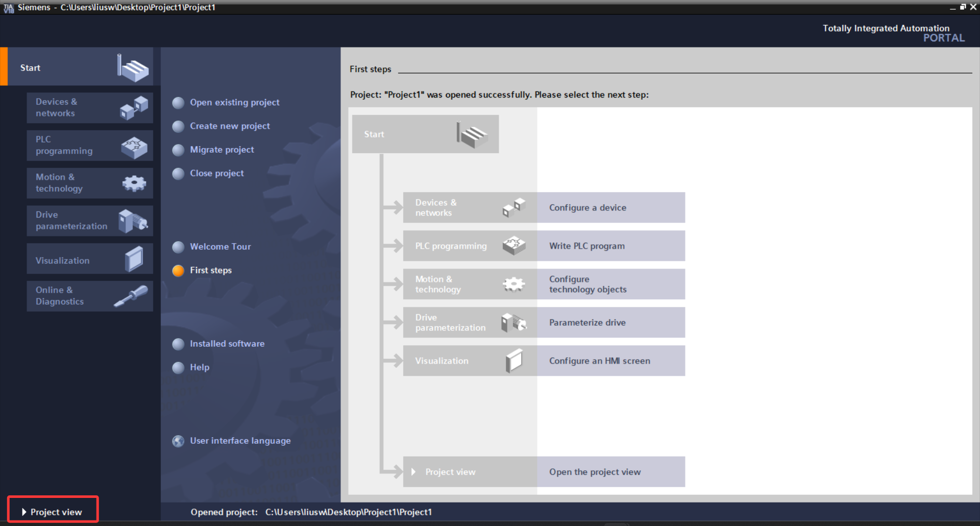Click the network cubes icon in sidebar
Viewport: 980px width, 526px height.
click(134, 108)
